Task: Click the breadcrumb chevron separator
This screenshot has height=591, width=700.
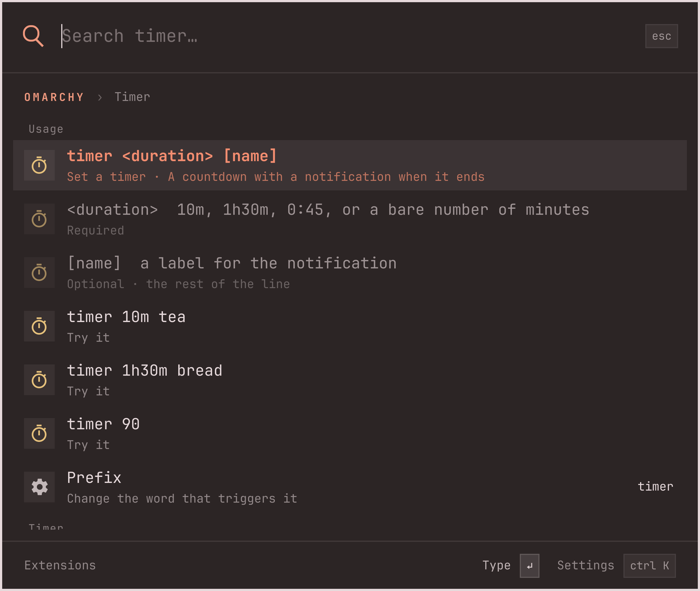Action: (100, 97)
